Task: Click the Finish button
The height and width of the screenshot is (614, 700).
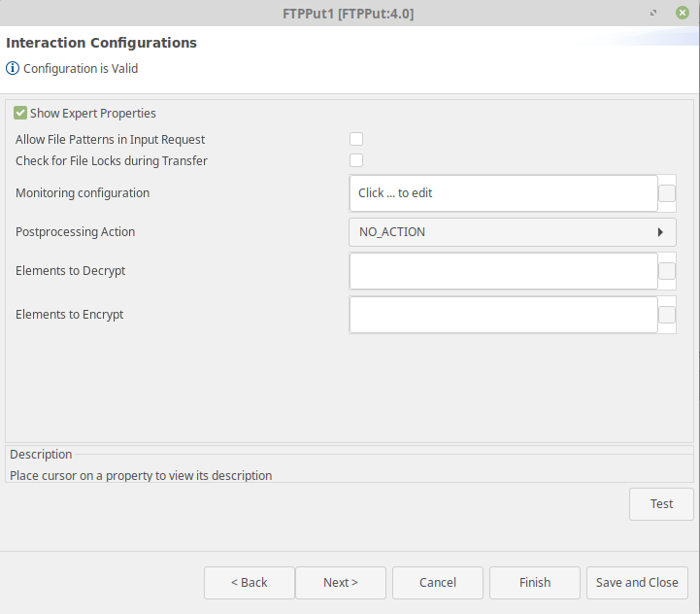Action: 535,583
